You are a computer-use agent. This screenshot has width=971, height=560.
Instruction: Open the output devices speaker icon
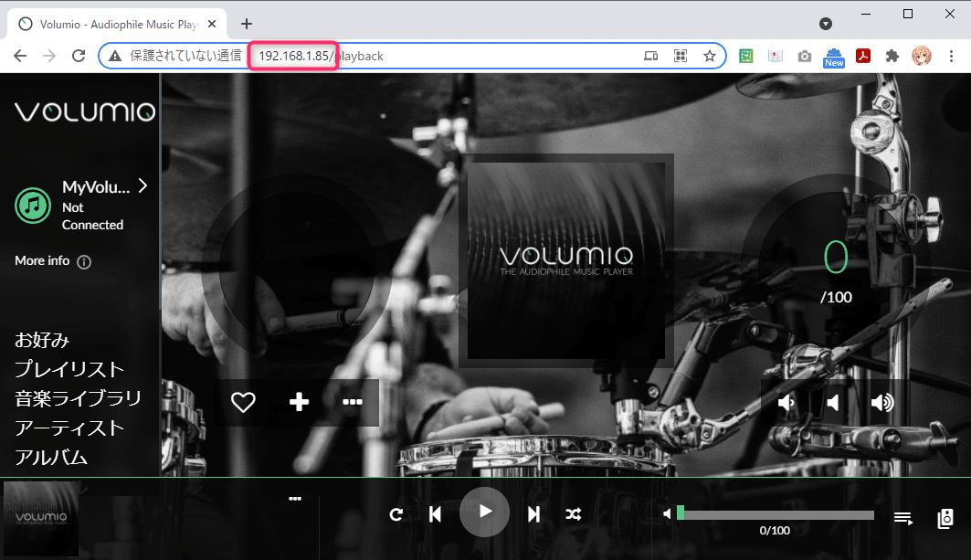point(945,518)
